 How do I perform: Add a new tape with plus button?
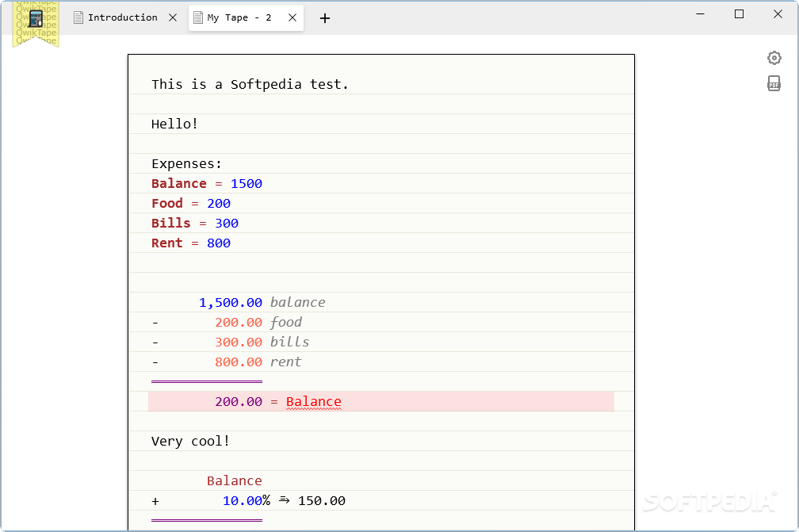325,18
